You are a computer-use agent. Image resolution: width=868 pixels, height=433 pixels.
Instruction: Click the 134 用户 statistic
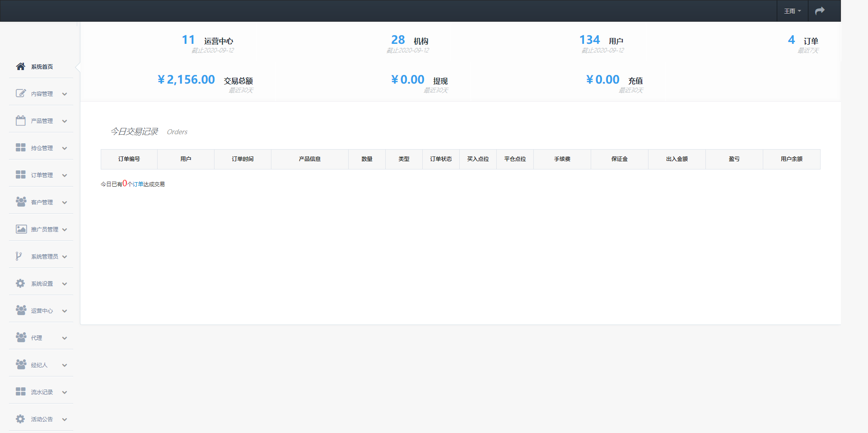pyautogui.click(x=602, y=40)
